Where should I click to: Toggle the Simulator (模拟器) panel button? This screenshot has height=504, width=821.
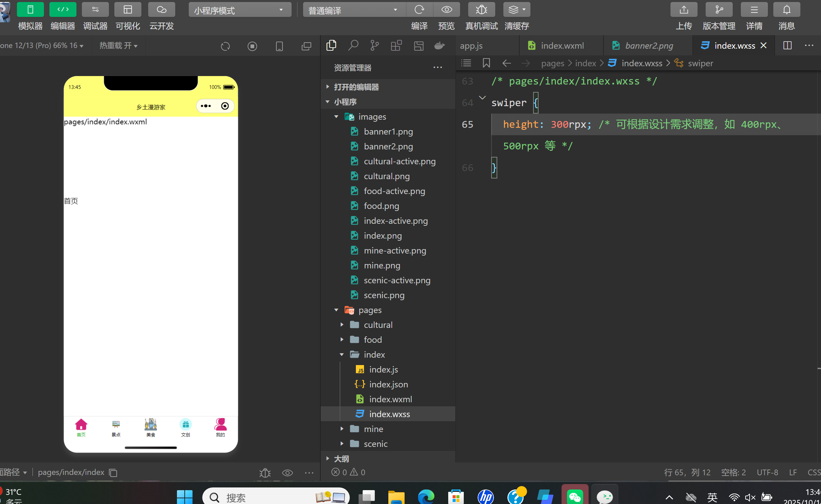coord(30,10)
